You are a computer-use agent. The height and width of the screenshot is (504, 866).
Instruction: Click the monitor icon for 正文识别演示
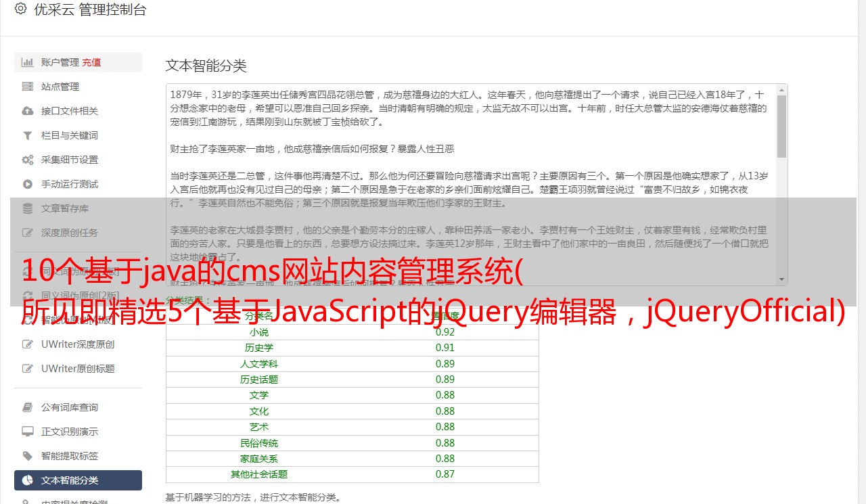coord(28,432)
